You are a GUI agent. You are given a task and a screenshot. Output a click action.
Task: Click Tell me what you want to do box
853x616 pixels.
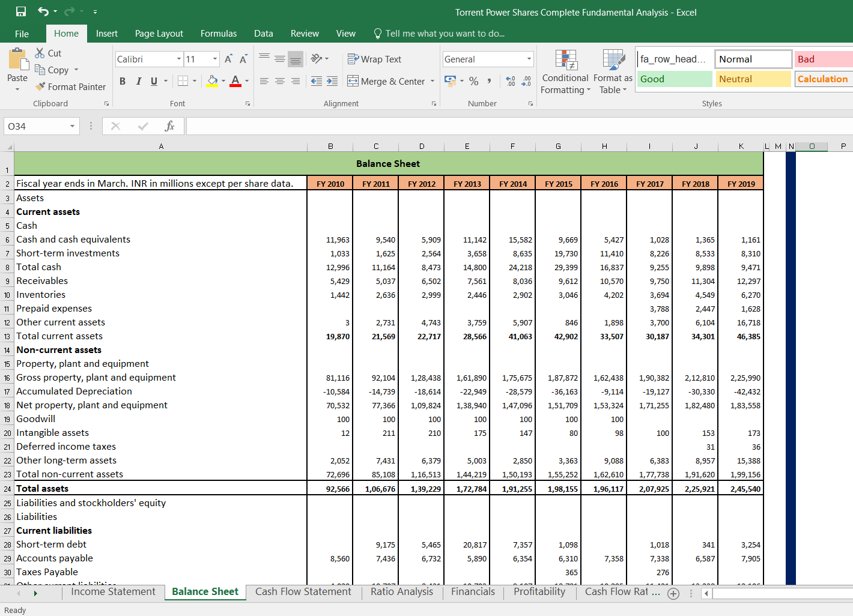439,34
